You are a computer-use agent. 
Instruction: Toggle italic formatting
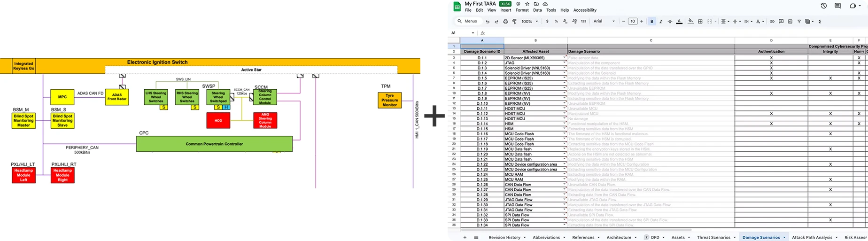click(661, 21)
